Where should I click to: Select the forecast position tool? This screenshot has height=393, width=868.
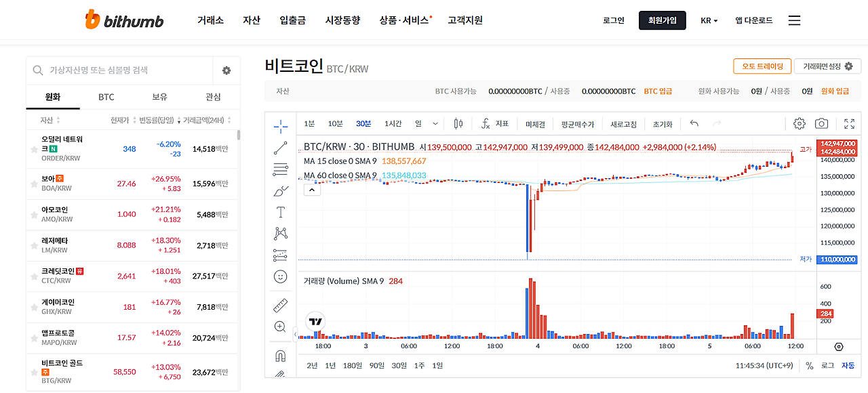coord(281,255)
